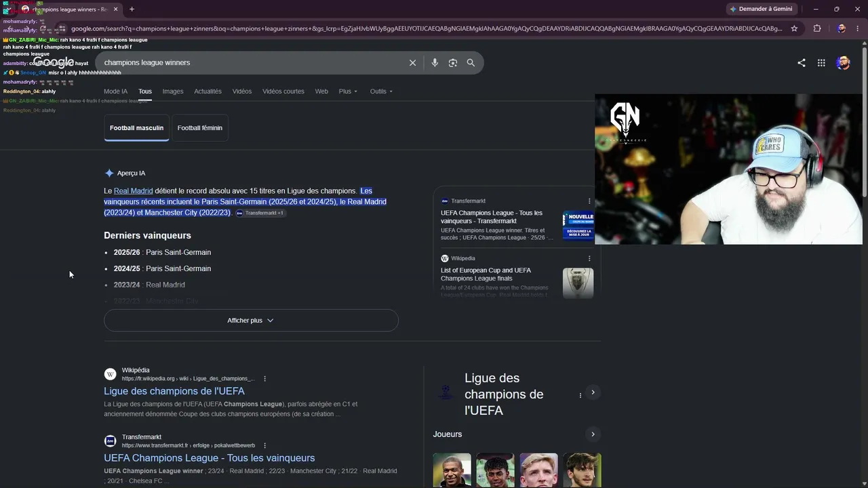Click the browser address bar URL
The image size is (868, 488).
[427, 28]
